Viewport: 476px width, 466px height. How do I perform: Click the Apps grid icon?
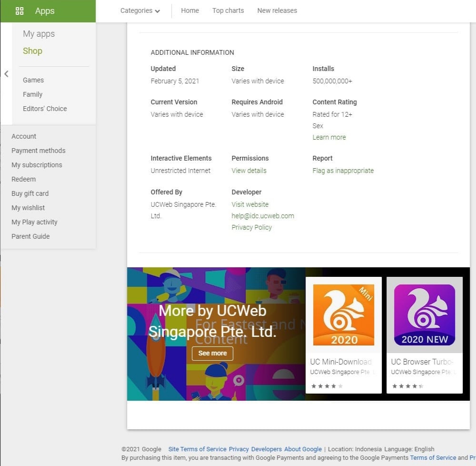[x=20, y=11]
